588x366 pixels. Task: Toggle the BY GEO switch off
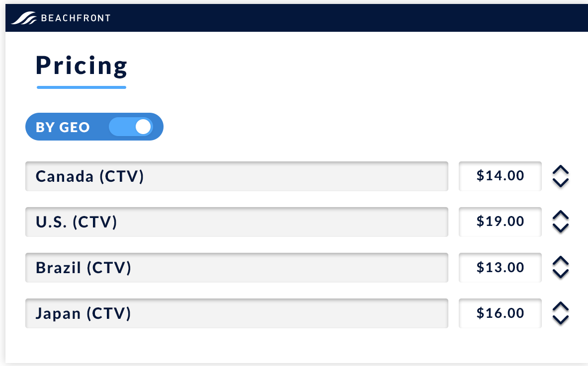(131, 127)
